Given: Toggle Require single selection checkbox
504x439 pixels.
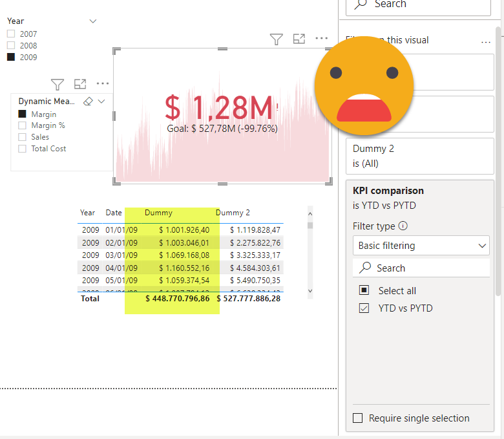Looking at the screenshot, I should click(358, 418).
